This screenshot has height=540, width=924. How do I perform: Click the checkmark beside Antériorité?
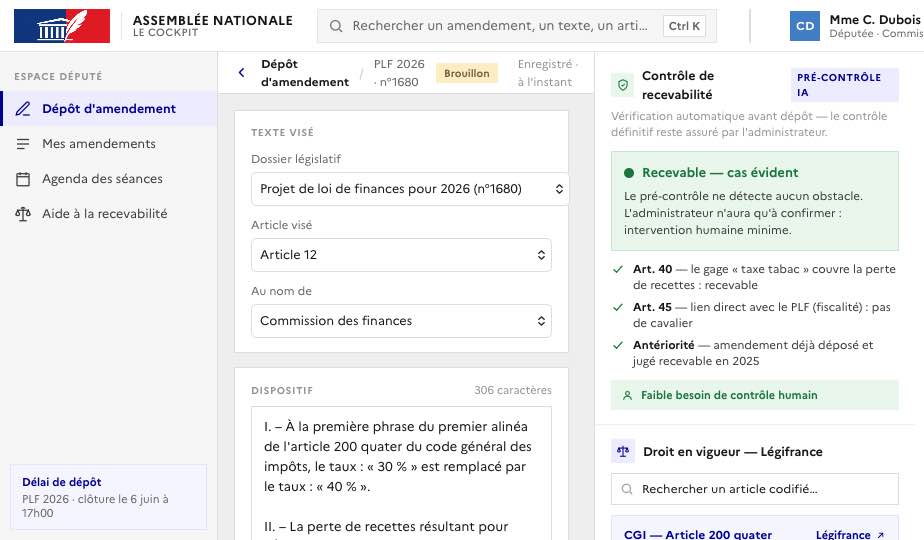click(618, 345)
